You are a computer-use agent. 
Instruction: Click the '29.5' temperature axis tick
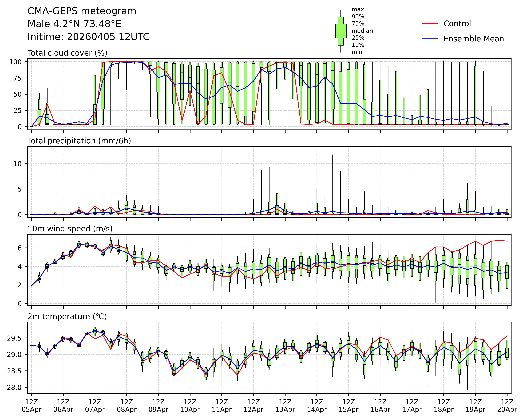pyautogui.click(x=15, y=338)
